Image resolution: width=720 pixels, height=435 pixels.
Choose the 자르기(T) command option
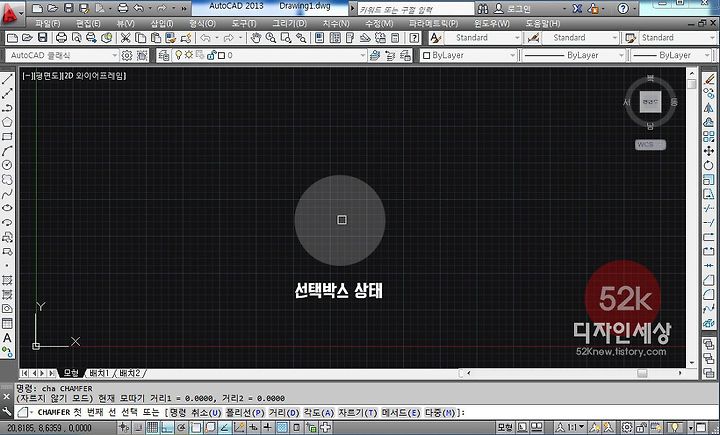coord(358,412)
